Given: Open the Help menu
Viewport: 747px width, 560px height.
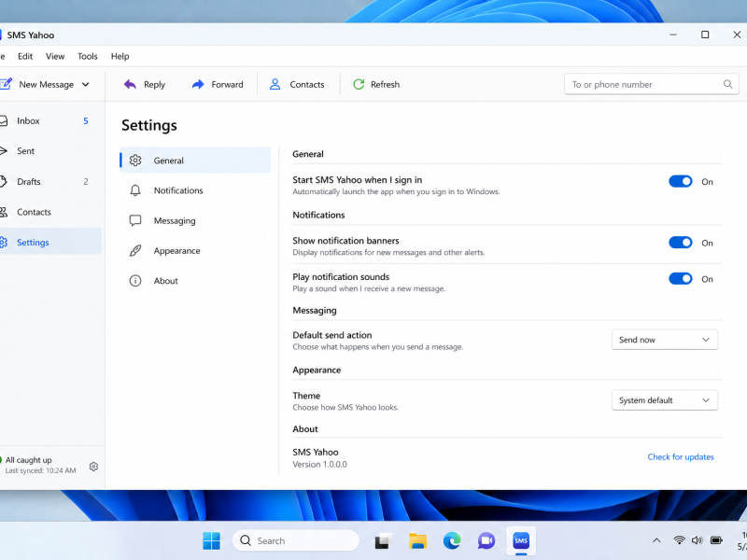Looking at the screenshot, I should pyautogui.click(x=120, y=56).
